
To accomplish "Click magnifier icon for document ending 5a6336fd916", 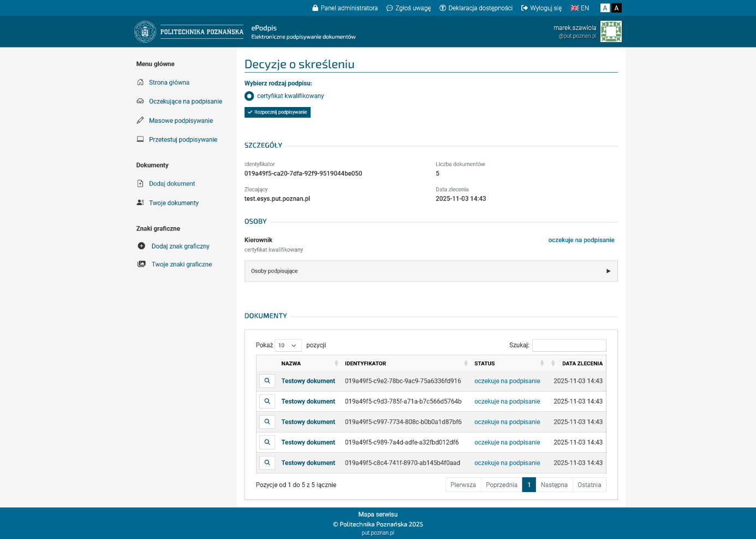I will click(x=267, y=381).
